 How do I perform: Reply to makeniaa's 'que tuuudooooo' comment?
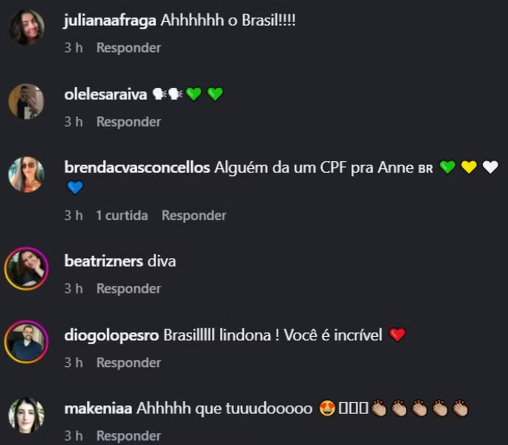[x=129, y=436]
